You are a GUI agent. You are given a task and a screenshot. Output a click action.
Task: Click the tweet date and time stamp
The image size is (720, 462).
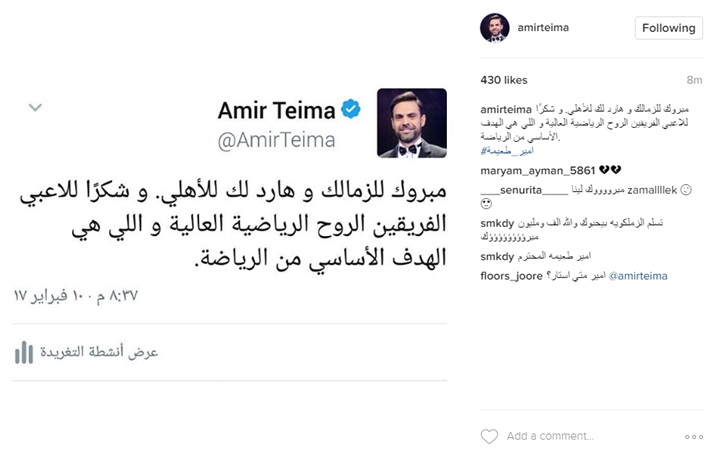tap(76, 295)
